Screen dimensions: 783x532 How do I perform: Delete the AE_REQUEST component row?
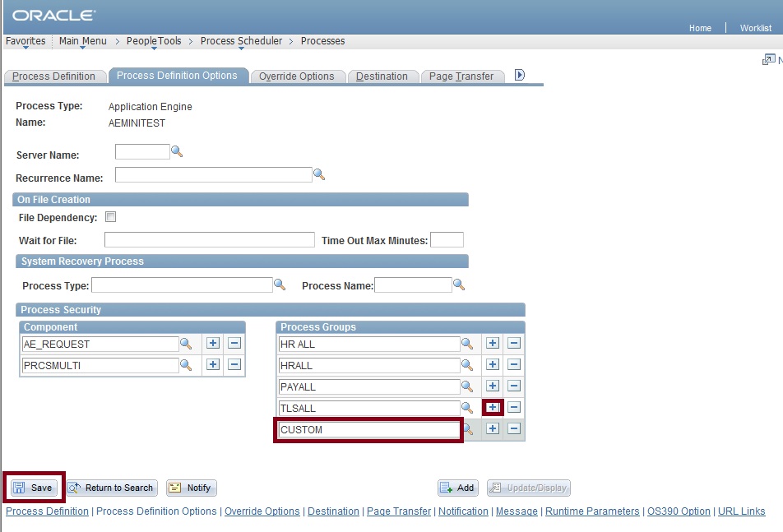[x=234, y=343]
